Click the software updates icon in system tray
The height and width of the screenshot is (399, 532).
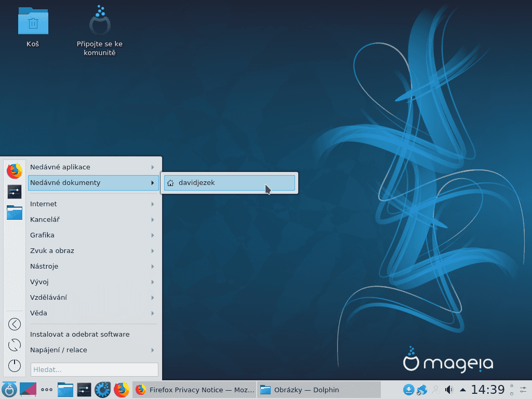[x=410, y=389]
